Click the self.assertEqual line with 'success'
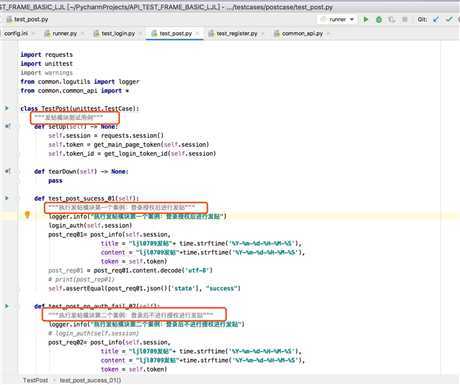 144,288
